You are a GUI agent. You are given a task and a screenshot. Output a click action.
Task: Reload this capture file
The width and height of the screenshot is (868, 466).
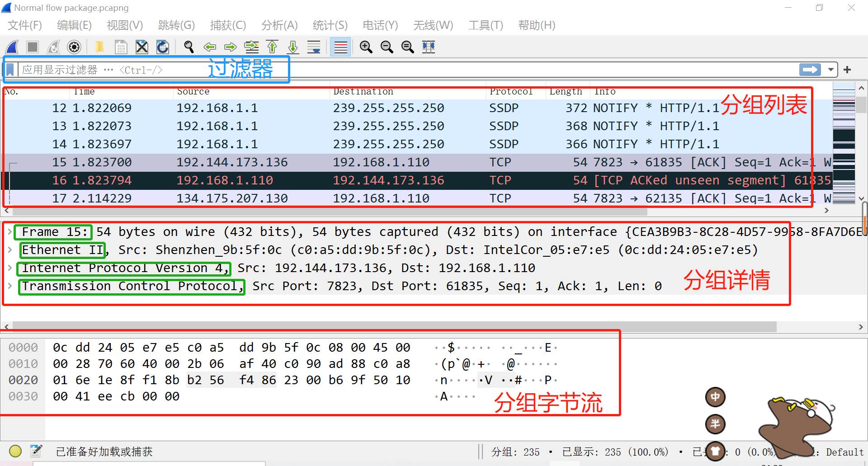pos(162,47)
